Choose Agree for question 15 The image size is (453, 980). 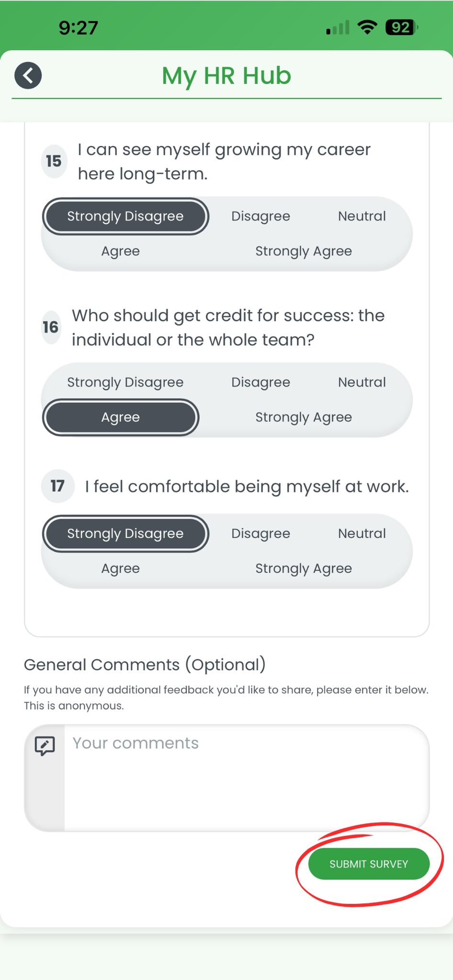click(x=120, y=251)
